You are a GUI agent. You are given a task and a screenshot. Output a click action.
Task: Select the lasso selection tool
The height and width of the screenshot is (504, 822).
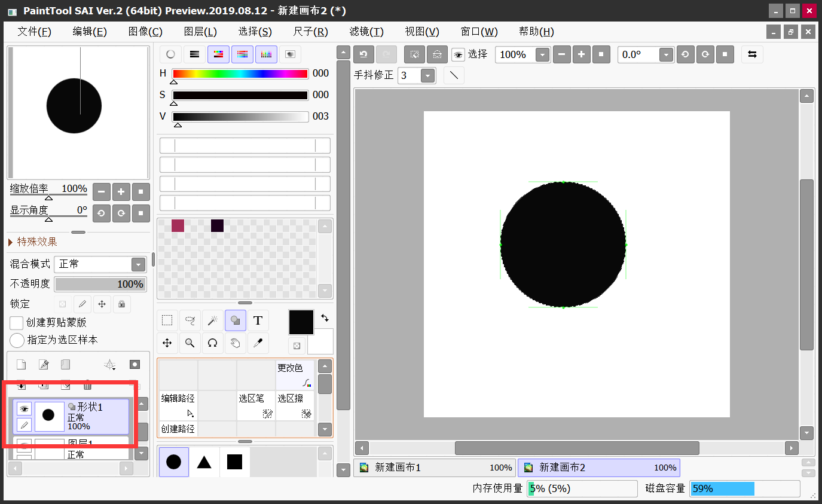(x=190, y=321)
